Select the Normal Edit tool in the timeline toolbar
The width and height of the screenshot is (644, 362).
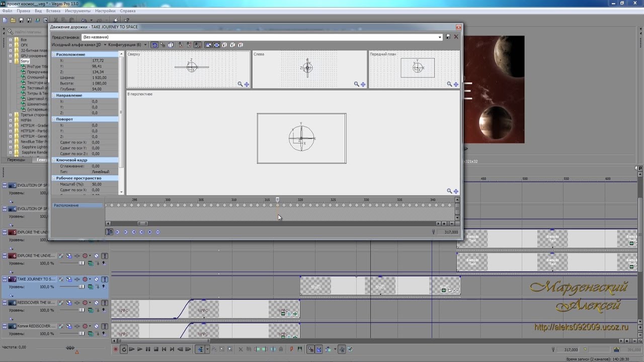coord(200,349)
